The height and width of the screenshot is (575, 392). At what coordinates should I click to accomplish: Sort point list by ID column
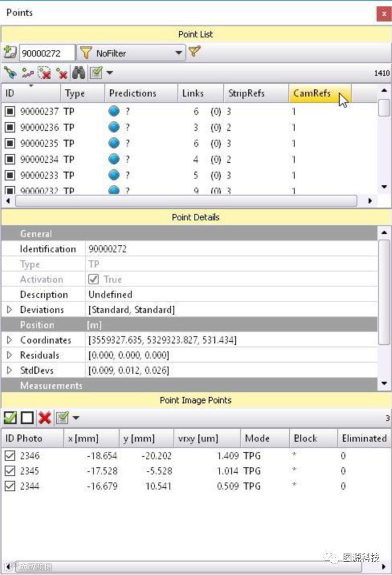[31, 93]
